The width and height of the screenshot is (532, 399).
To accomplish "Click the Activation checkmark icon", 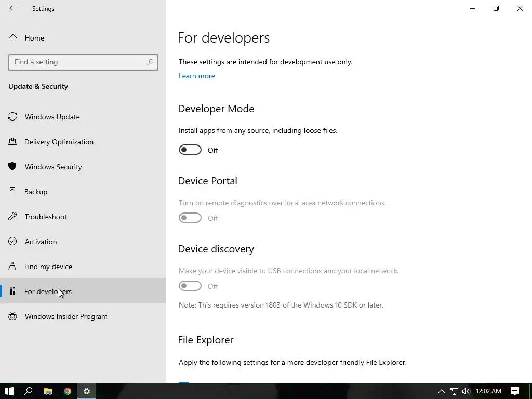I will click(x=12, y=241).
